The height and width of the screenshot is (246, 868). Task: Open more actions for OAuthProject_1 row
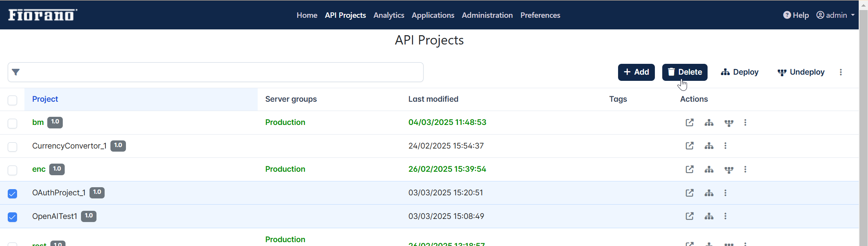tap(725, 193)
